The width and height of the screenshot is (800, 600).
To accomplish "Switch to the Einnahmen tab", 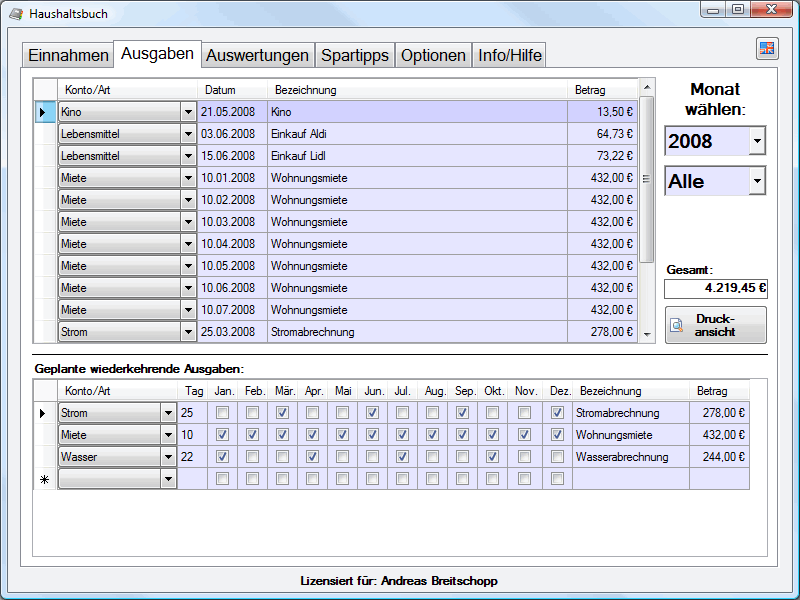I will tap(68, 56).
